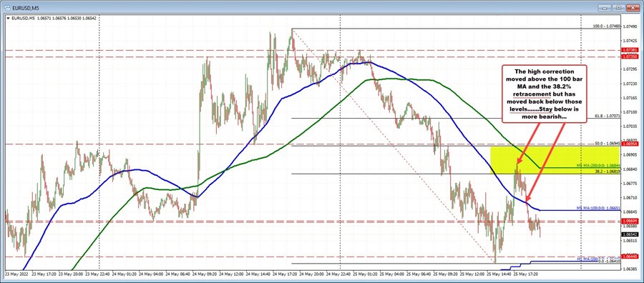Image resolution: width=644 pixels, height=283 pixels.
Task: Click the black current price tag 1.06542
Action: [630, 234]
